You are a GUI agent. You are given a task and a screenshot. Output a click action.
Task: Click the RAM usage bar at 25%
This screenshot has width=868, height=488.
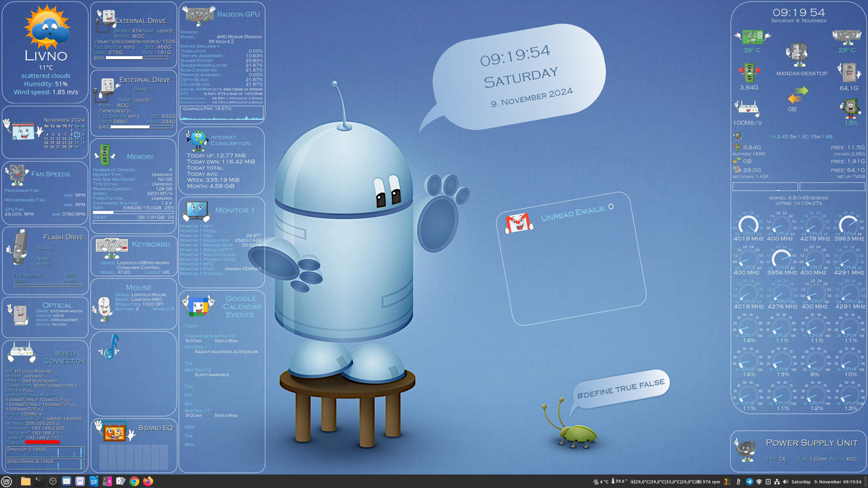[x=133, y=212]
